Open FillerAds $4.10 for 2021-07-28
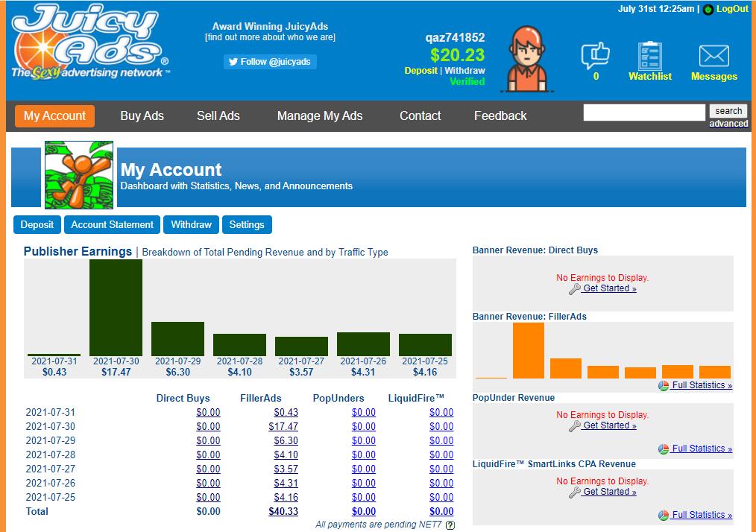The height and width of the screenshot is (532, 756). 286,455
